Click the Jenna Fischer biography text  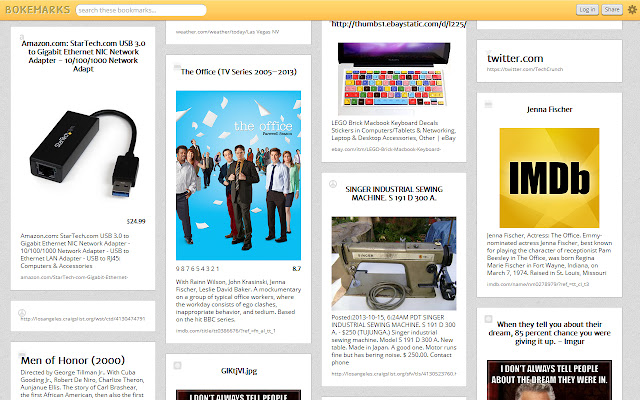[549, 254]
